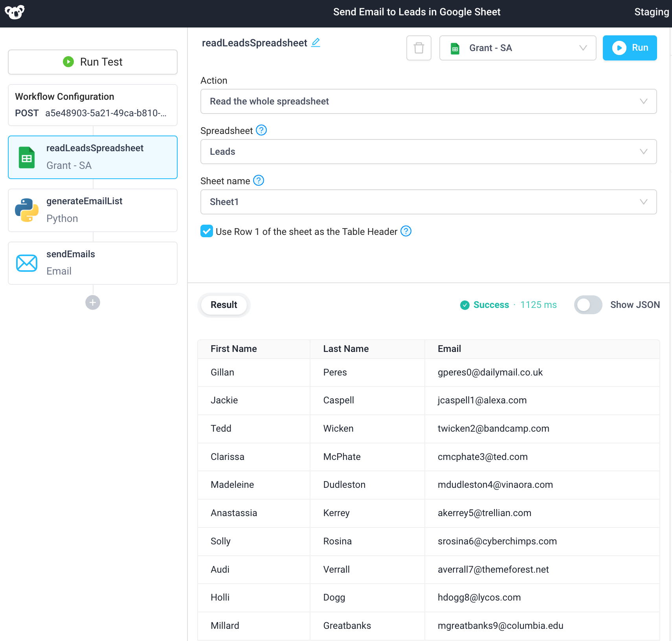Delete the current step using trash icon

pyautogui.click(x=419, y=48)
